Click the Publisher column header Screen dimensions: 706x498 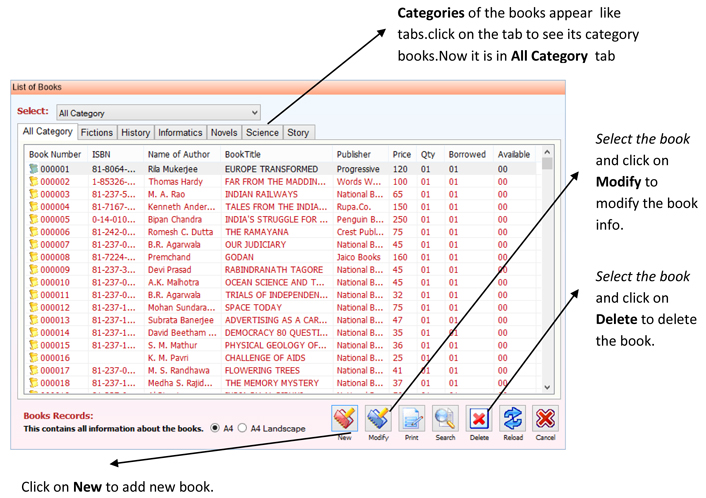coord(360,154)
